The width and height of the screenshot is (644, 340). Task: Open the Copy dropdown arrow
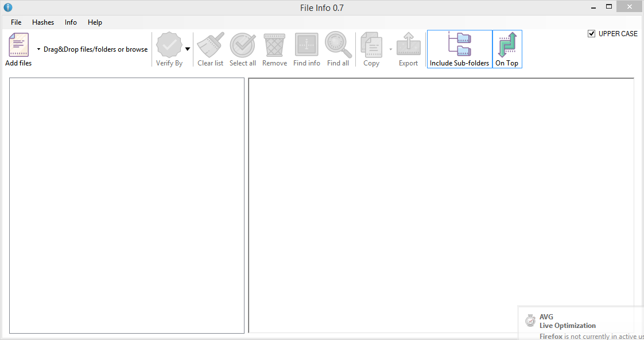click(x=390, y=49)
